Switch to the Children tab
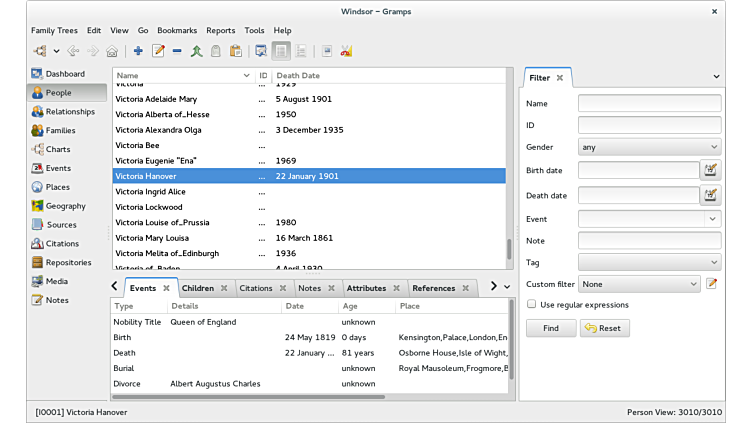The height and width of the screenshot is (423, 752). 198,288
